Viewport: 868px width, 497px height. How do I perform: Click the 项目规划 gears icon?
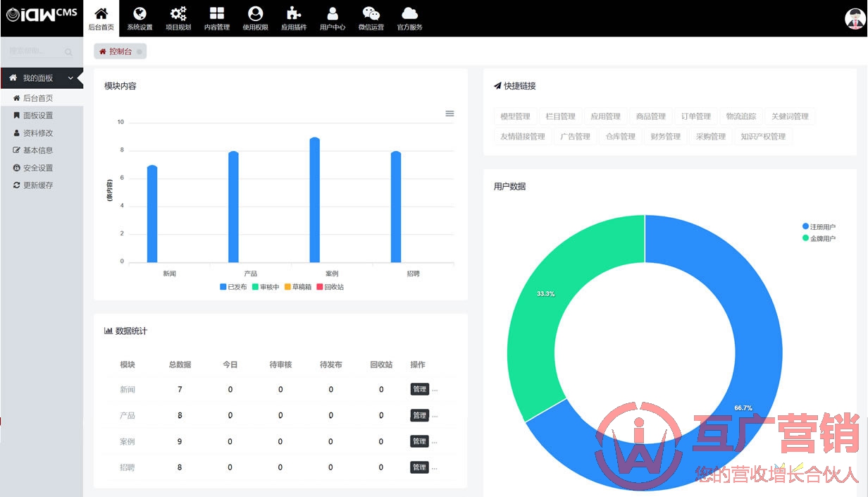click(178, 14)
